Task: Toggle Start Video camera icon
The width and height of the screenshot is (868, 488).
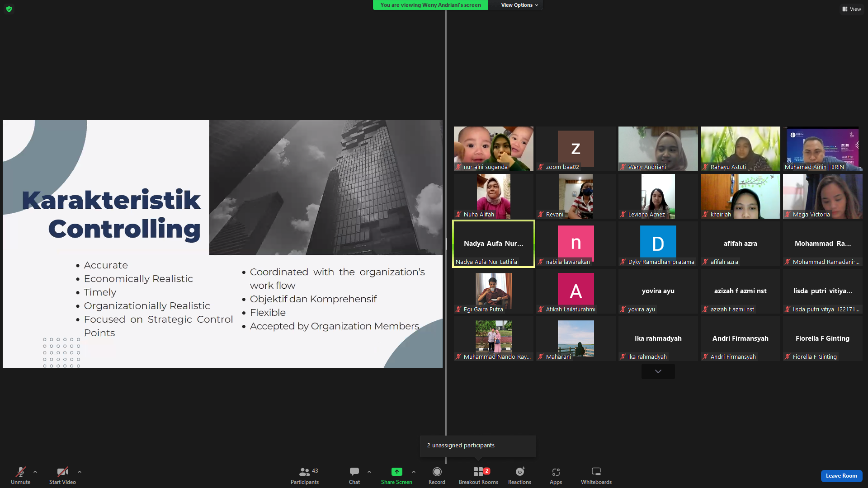Action: [x=62, y=472]
